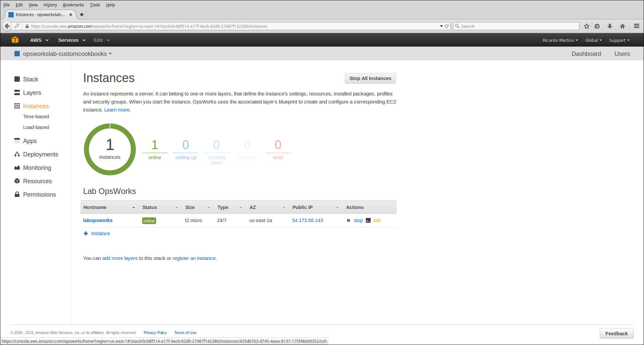644x345 pixels.
Task: Expand the Services dropdown menu
Action: tap(71, 40)
